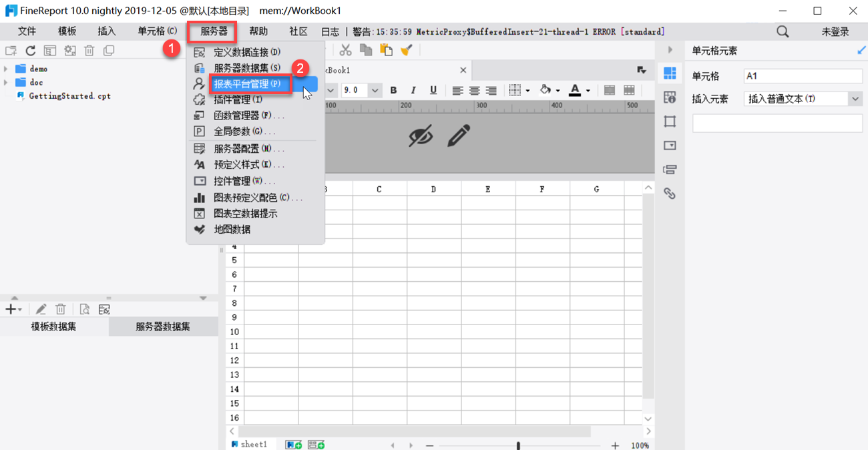
Task: Open the font size 9.0 dropdown
Action: 375,90
